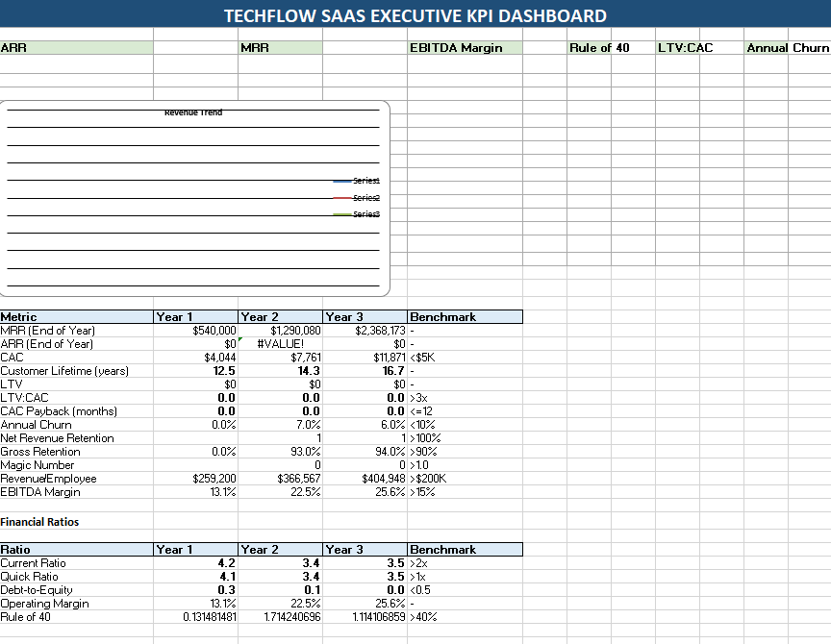The height and width of the screenshot is (644, 831).
Task: Select the $1,290,080 cell
Action: point(280,331)
